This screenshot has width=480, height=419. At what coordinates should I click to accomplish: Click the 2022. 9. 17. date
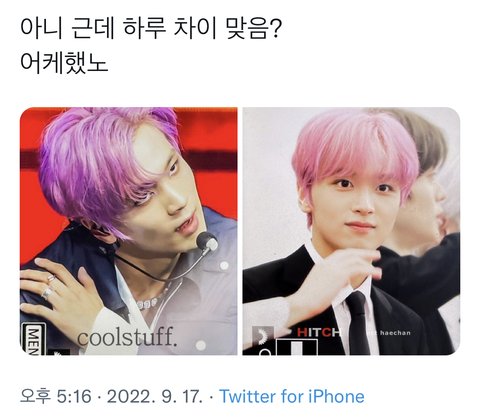[155, 396]
